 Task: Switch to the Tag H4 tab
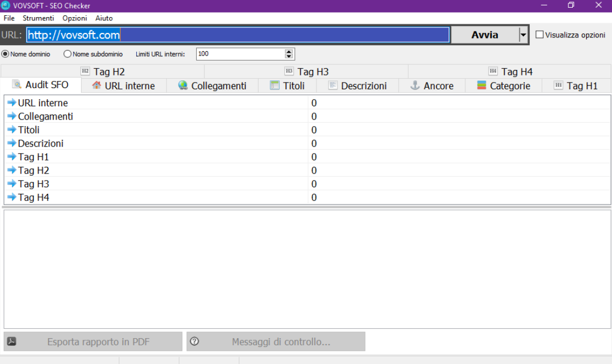[510, 72]
